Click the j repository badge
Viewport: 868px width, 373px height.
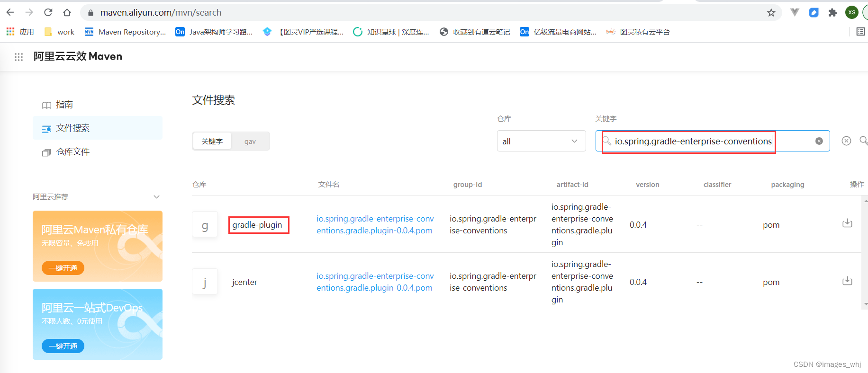(205, 282)
